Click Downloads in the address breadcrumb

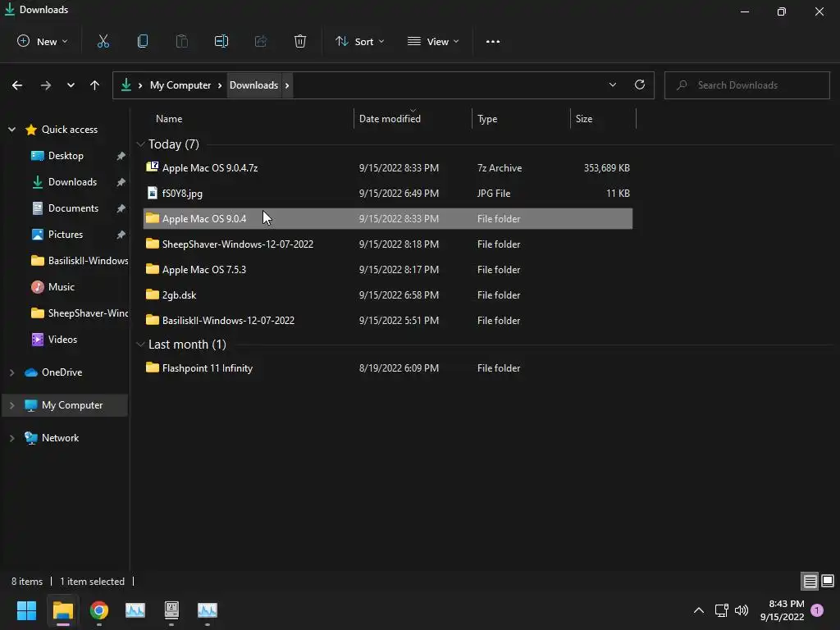pos(254,85)
